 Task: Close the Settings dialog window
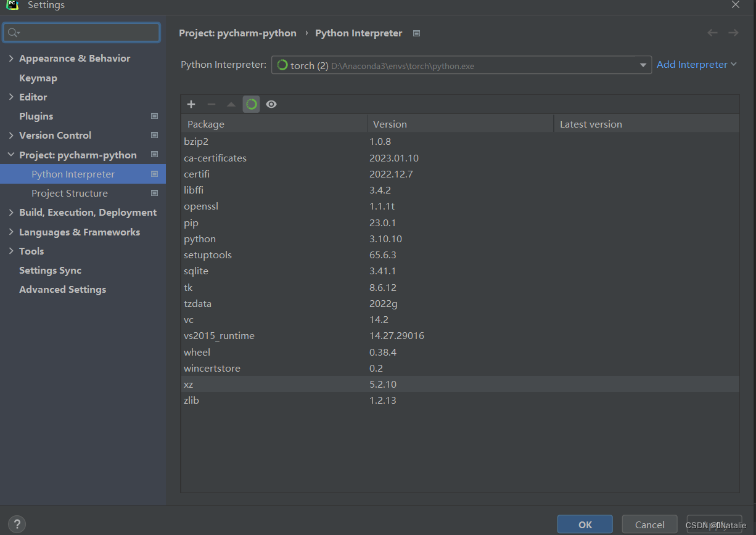click(x=735, y=5)
